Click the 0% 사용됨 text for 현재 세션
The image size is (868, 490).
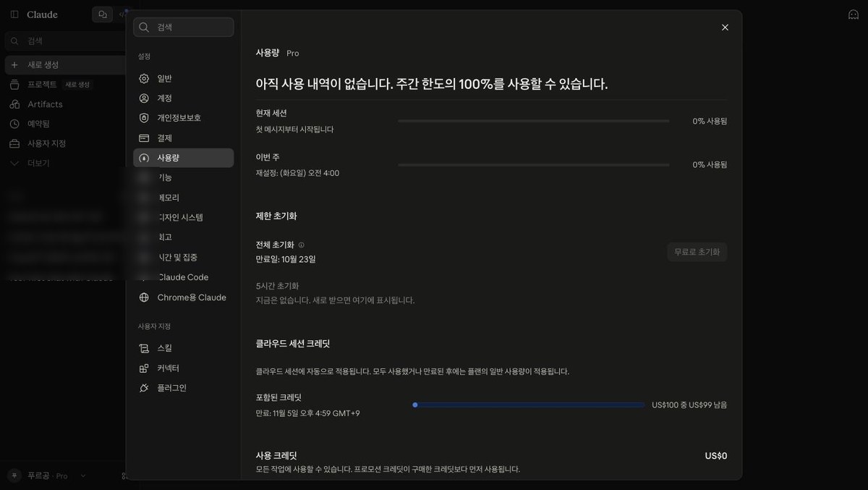click(710, 121)
